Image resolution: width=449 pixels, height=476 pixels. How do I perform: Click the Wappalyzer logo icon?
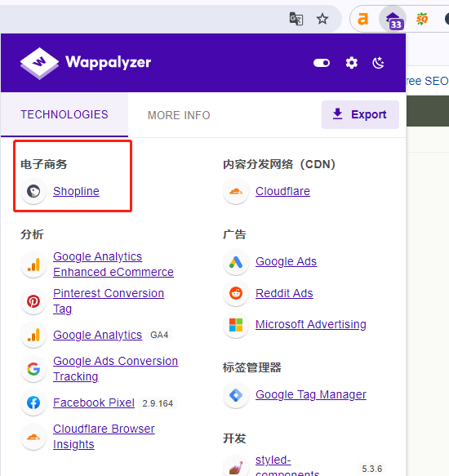[39, 63]
